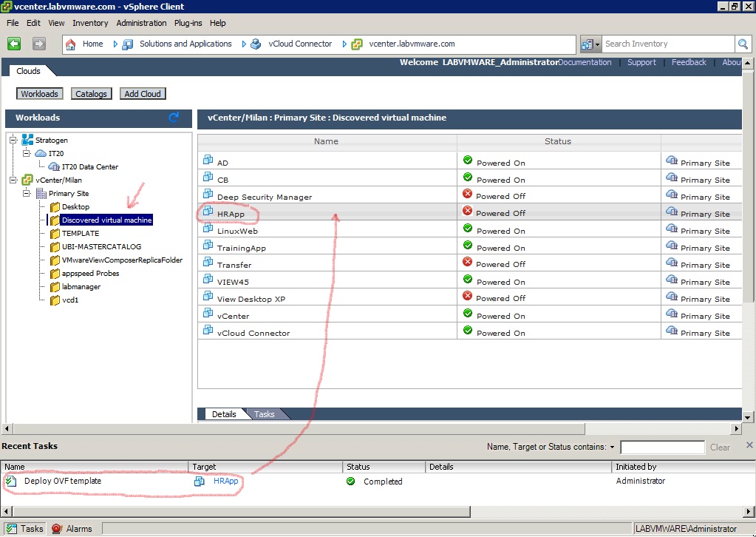Open the Name, Target or Status filter dropdown
756x537 pixels.
coord(613,447)
